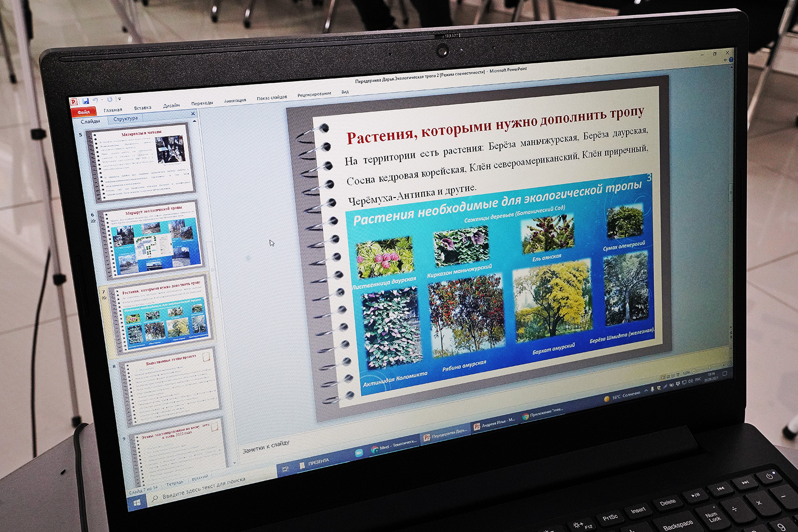Click body text starting На территории есть растения

tap(497, 167)
